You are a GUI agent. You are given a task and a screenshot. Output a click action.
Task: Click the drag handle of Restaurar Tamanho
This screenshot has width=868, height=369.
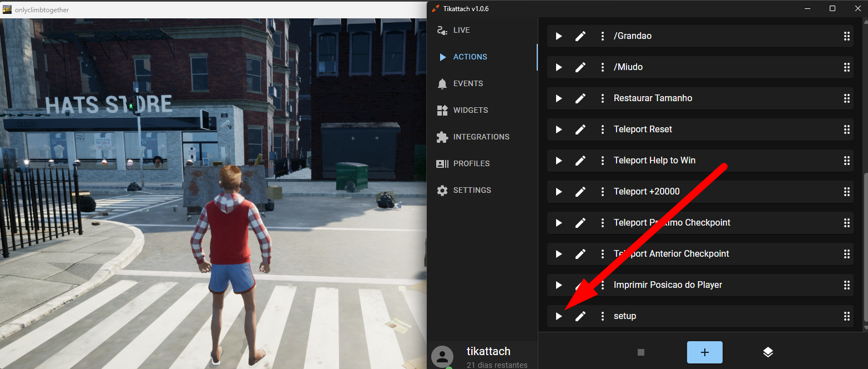(847, 98)
